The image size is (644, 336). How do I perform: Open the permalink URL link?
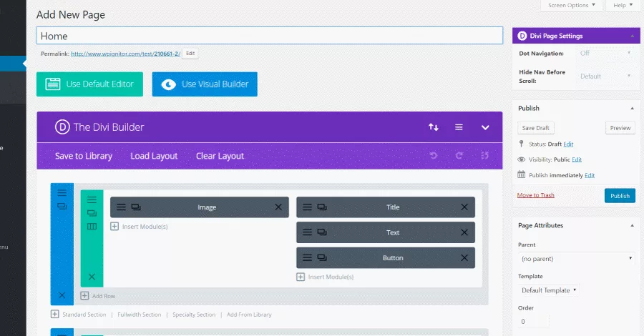pos(126,54)
